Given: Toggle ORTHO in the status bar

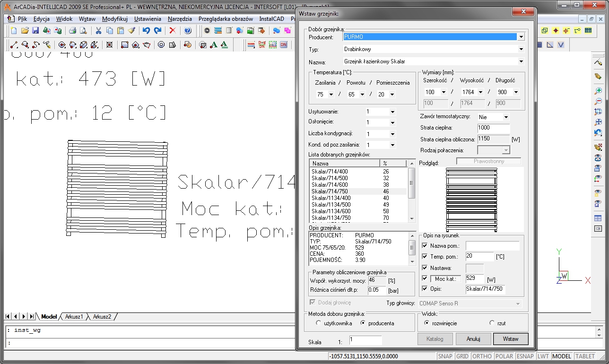Looking at the screenshot, I should click(x=482, y=356).
